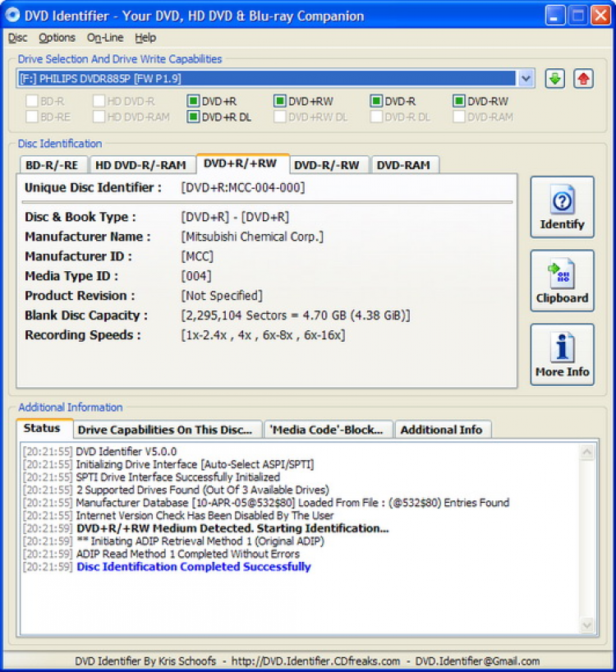The width and height of the screenshot is (616, 672).
Task: Toggle the BD-RE checkbox
Action: (x=32, y=117)
